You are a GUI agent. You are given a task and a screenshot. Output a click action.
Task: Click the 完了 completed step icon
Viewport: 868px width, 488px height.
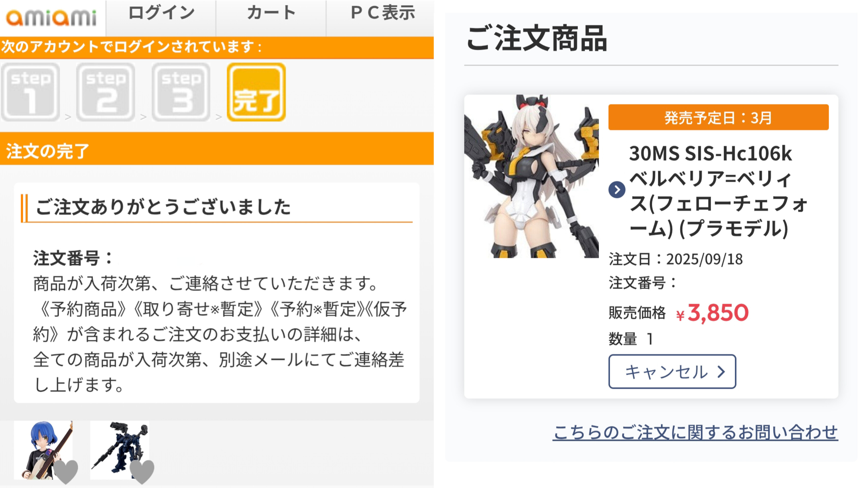[x=257, y=92]
